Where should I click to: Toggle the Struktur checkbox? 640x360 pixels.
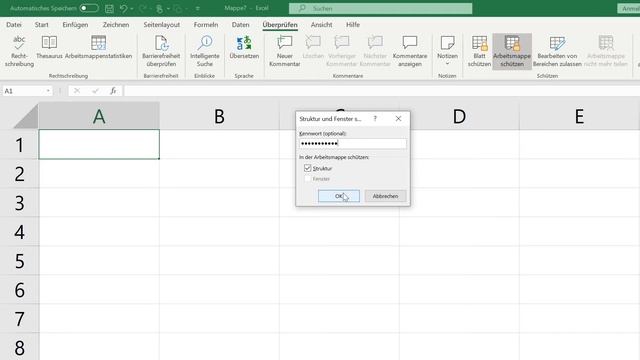[307, 168]
